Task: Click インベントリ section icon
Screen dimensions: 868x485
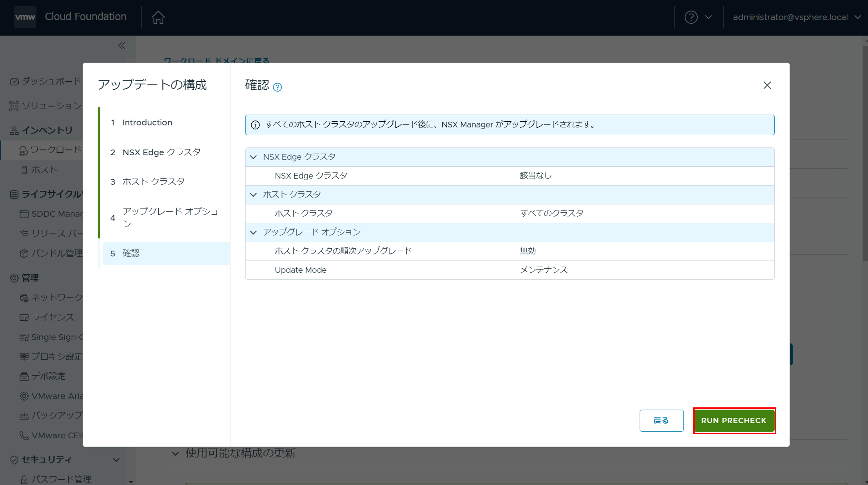Action: pyautogui.click(x=14, y=130)
